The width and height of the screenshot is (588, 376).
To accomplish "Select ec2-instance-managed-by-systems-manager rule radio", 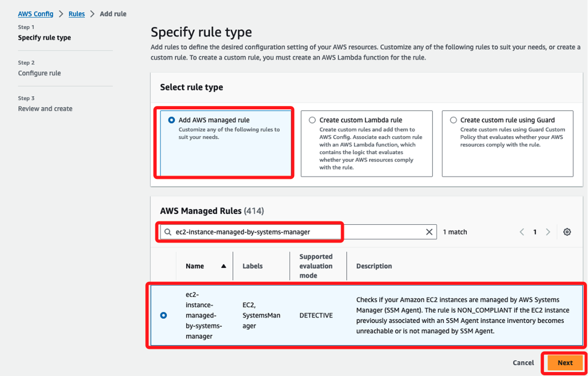I will [164, 315].
